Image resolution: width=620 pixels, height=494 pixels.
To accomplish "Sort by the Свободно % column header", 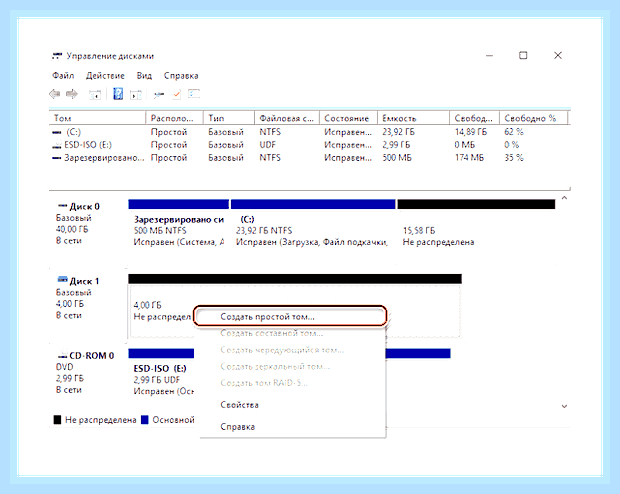I will [533, 118].
